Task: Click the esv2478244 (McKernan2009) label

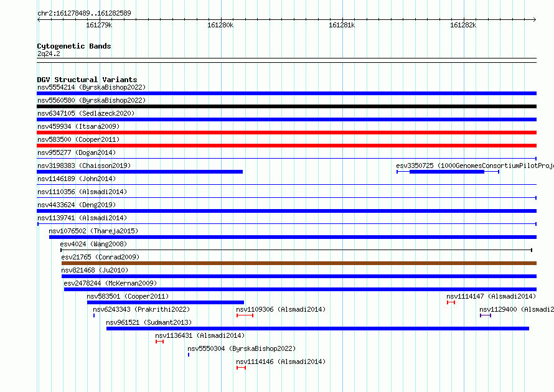Action: (x=110, y=283)
